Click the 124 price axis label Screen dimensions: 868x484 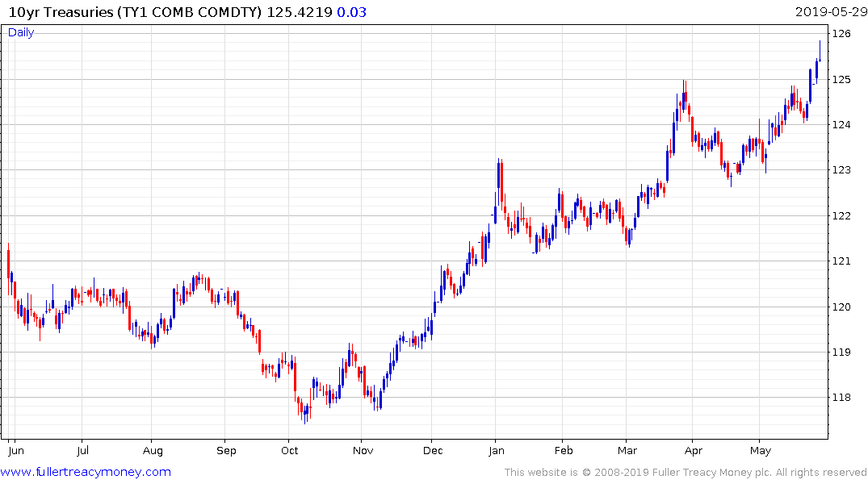841,125
